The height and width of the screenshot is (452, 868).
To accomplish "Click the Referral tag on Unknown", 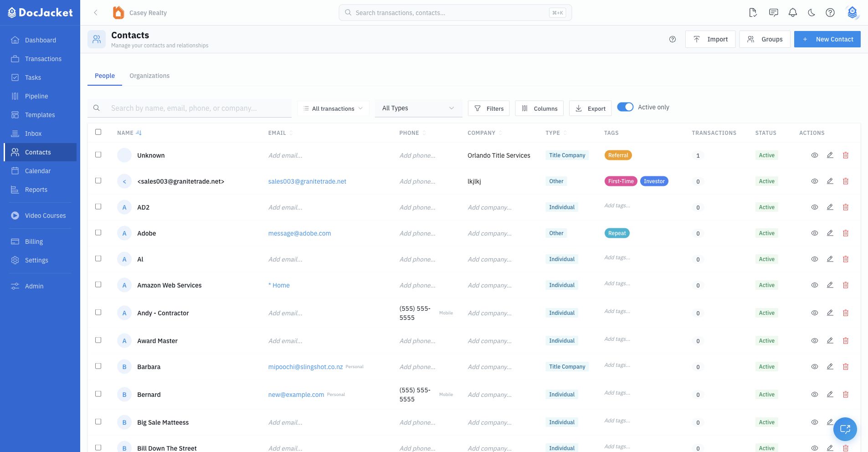I will [x=618, y=155].
